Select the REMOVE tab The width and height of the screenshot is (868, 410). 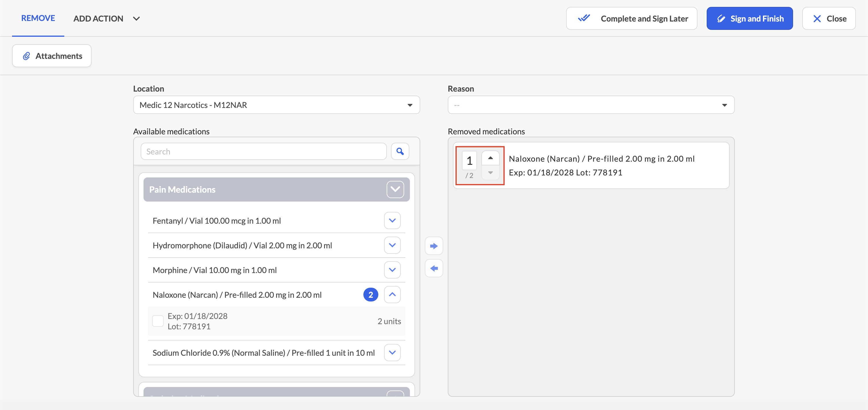(38, 18)
